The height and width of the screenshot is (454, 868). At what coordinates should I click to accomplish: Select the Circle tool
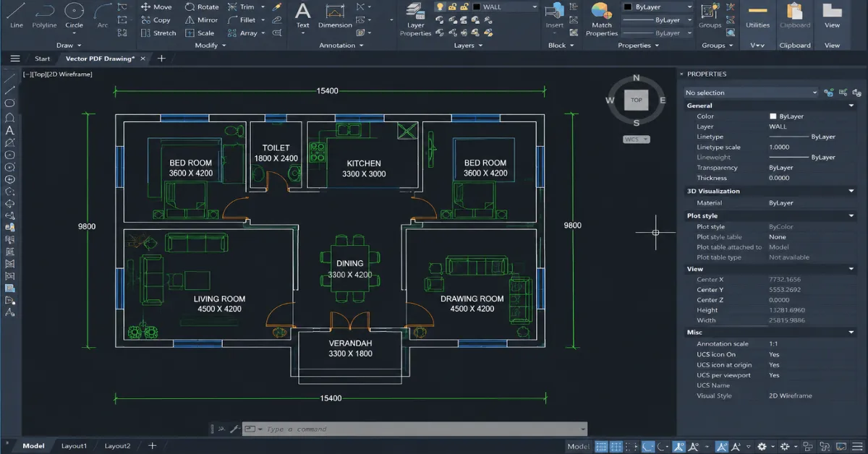(74, 15)
